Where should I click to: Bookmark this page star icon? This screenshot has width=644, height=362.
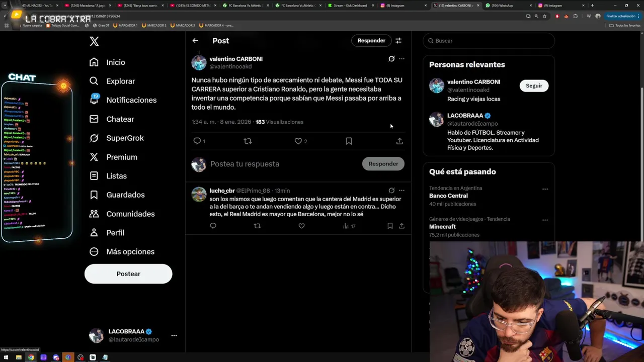pos(544,16)
